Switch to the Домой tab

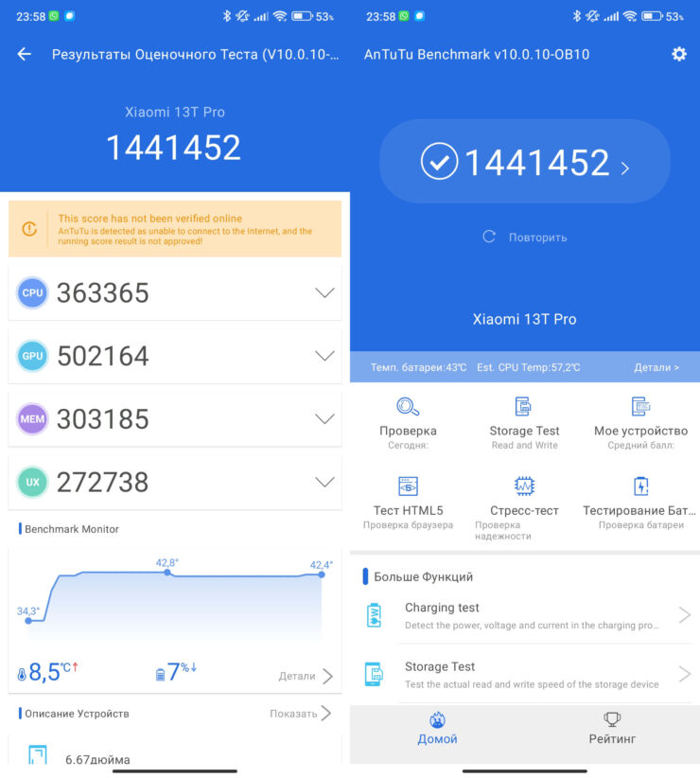[437, 729]
